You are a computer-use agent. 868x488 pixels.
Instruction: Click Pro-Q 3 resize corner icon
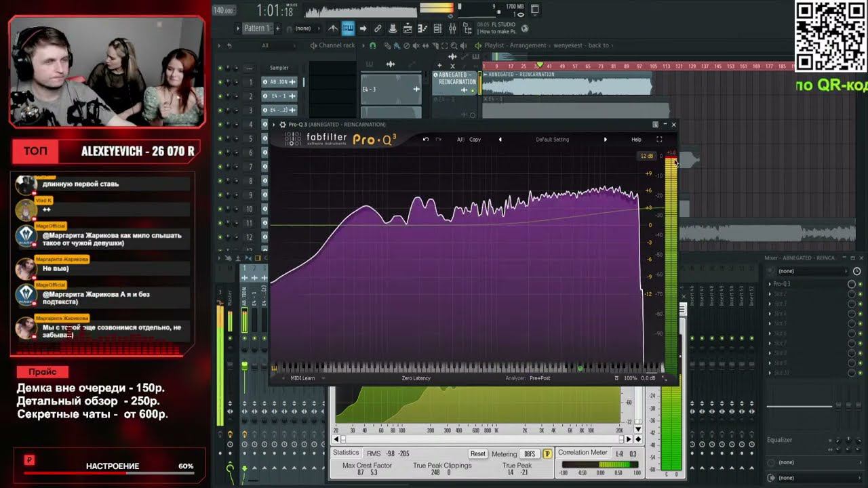[x=665, y=379]
